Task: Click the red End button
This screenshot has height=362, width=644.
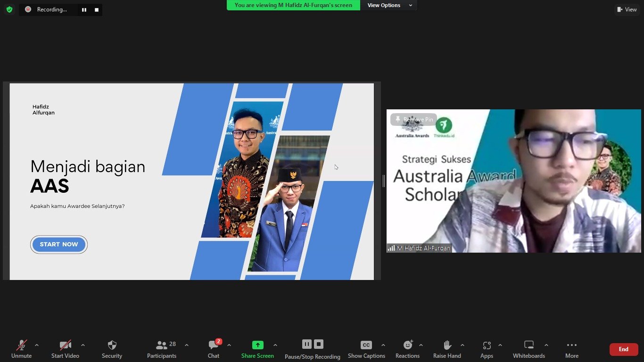Action: [x=623, y=349]
